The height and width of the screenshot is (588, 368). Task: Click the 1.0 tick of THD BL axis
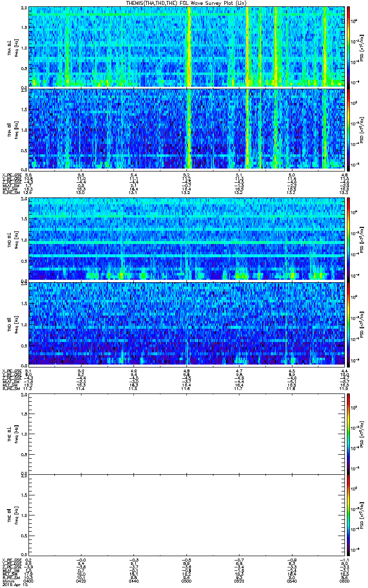pyautogui.click(x=25, y=239)
